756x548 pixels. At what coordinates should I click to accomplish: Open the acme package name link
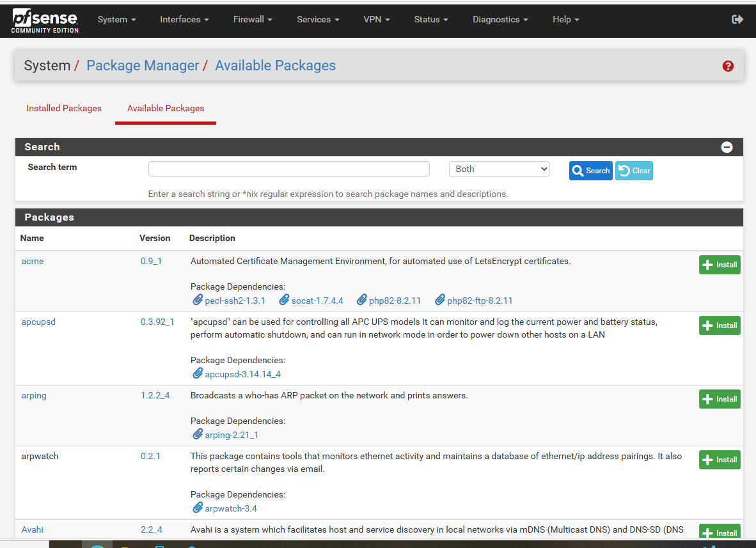point(33,262)
